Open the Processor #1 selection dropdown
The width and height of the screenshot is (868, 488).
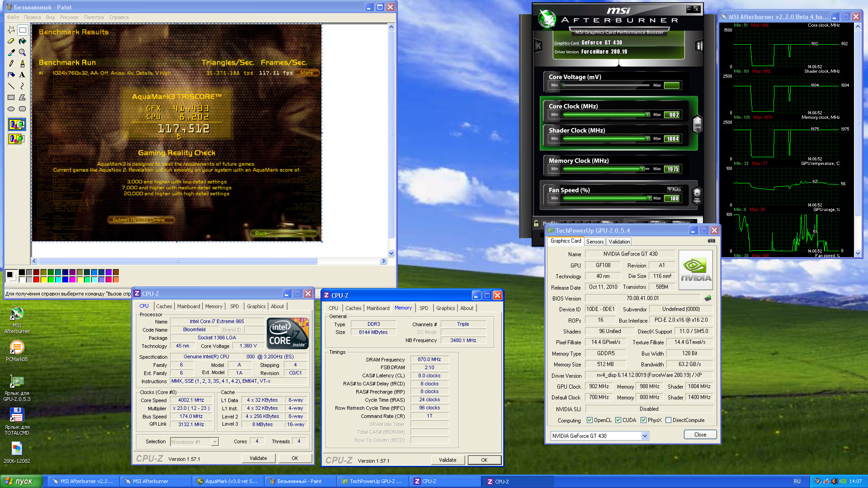pyautogui.click(x=215, y=442)
